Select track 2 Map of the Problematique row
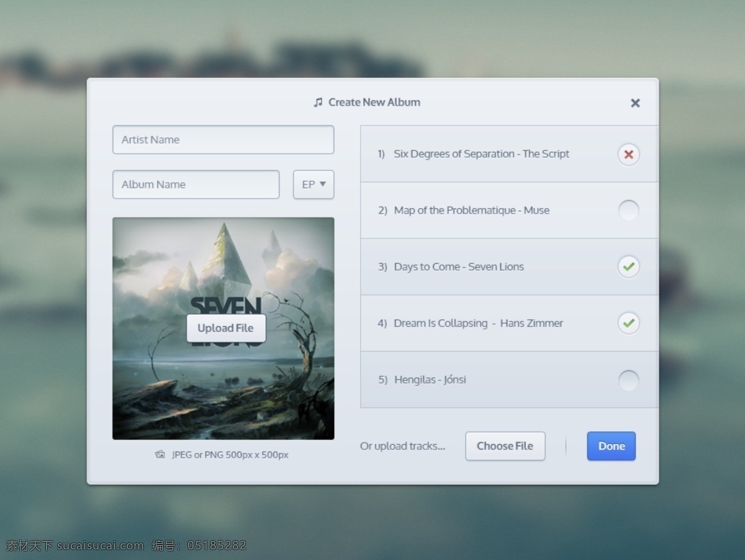This screenshot has height=560, width=745. pyautogui.click(x=509, y=210)
